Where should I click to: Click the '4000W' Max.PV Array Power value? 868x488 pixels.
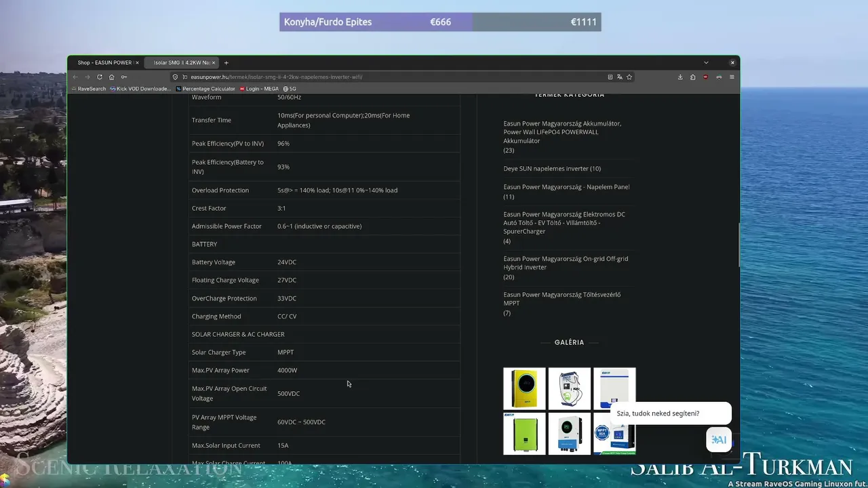click(288, 371)
